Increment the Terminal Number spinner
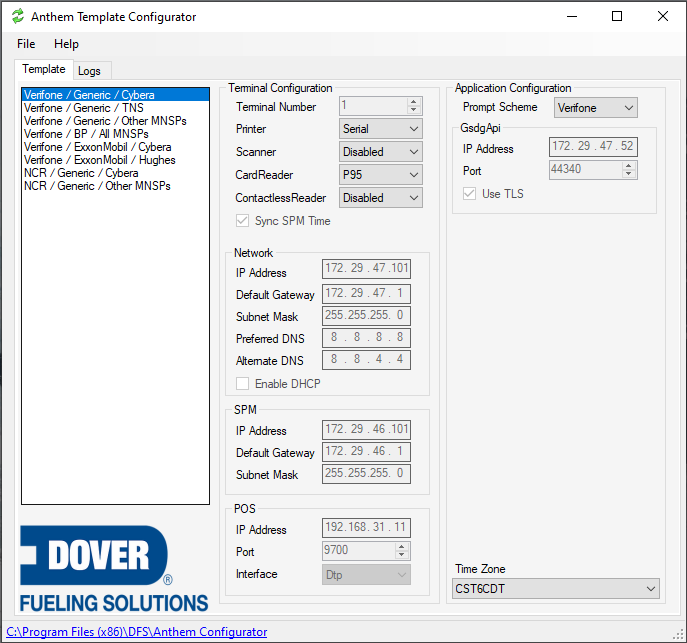The image size is (687, 643). tap(413, 102)
